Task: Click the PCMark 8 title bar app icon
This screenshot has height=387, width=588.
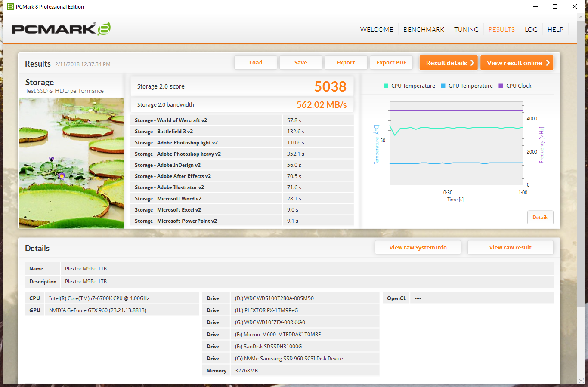Action: tap(10, 6)
